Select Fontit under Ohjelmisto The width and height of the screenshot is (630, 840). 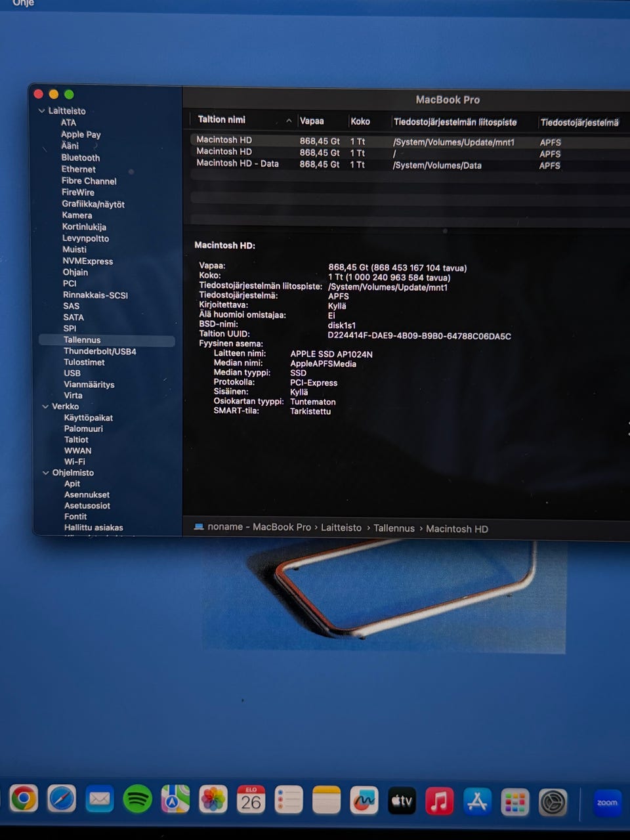point(75,516)
